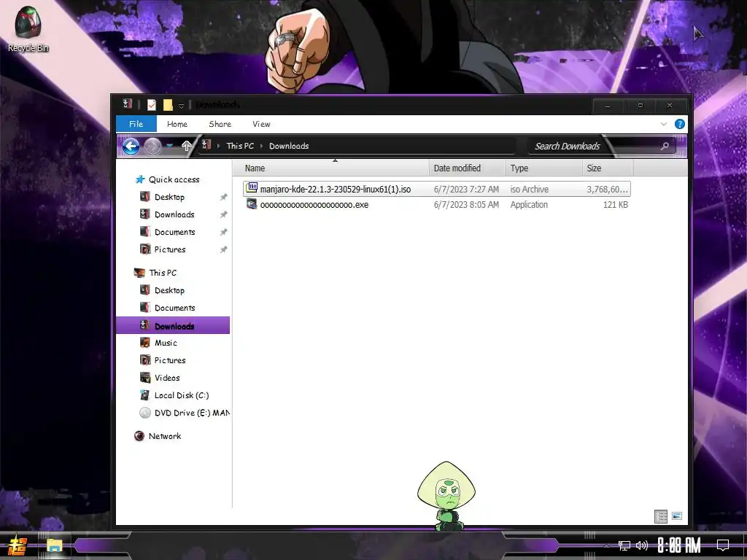
Task: Open Documents under This PC
Action: (x=175, y=308)
